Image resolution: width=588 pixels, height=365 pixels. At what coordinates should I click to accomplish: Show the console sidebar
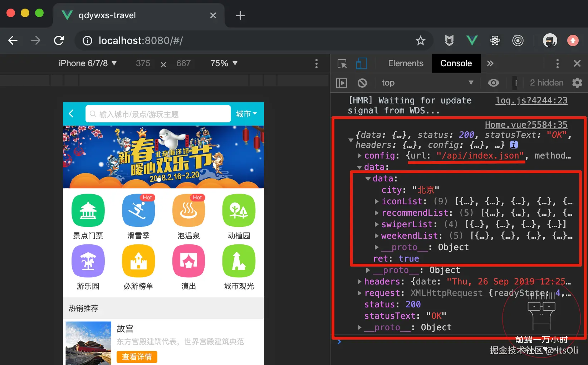click(x=342, y=83)
